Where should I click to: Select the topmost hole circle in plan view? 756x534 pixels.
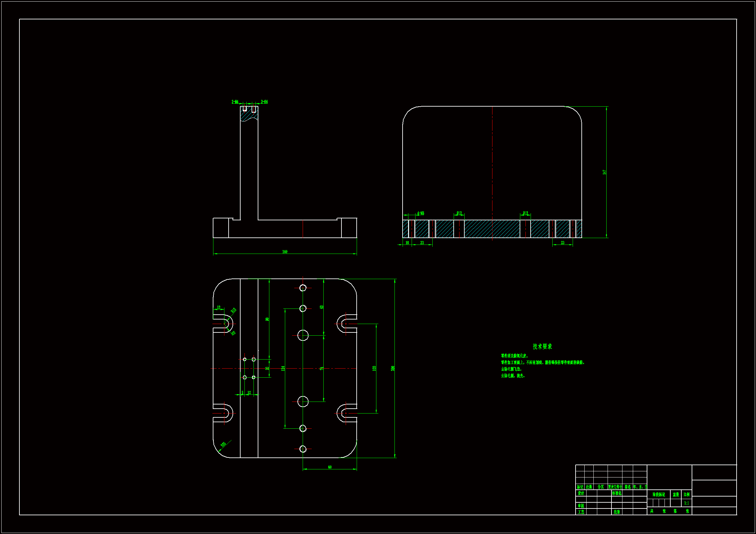(303, 288)
